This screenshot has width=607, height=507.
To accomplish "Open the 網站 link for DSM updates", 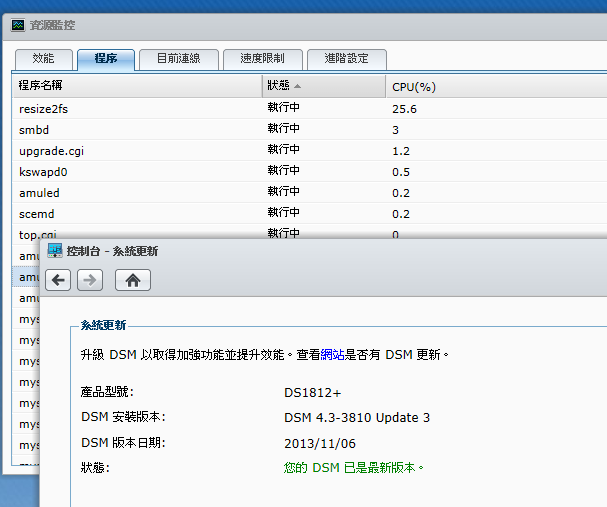I will pyautogui.click(x=333, y=355).
